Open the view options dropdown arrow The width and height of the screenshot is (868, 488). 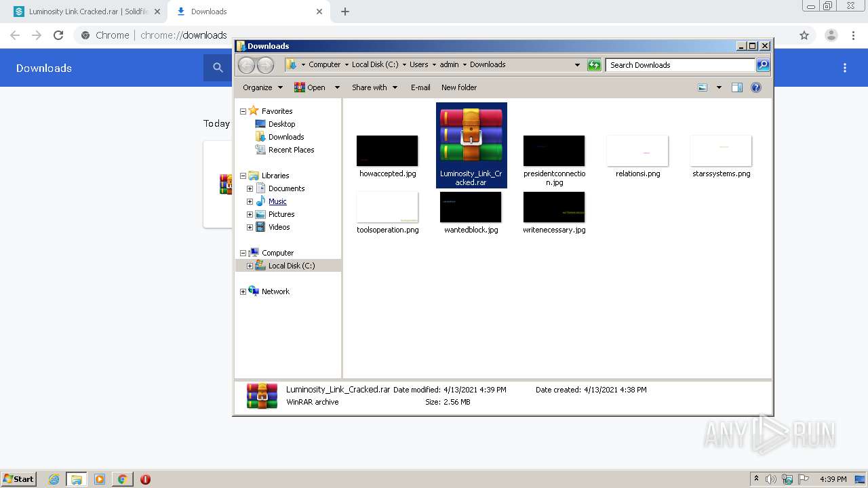click(x=719, y=87)
